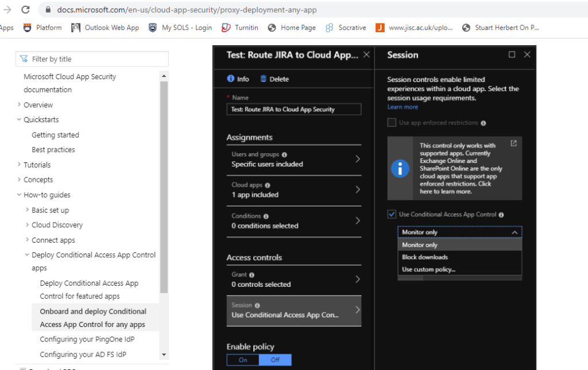The height and width of the screenshot is (370, 588).
Task: Click the browser reload icon
Action: (25, 10)
